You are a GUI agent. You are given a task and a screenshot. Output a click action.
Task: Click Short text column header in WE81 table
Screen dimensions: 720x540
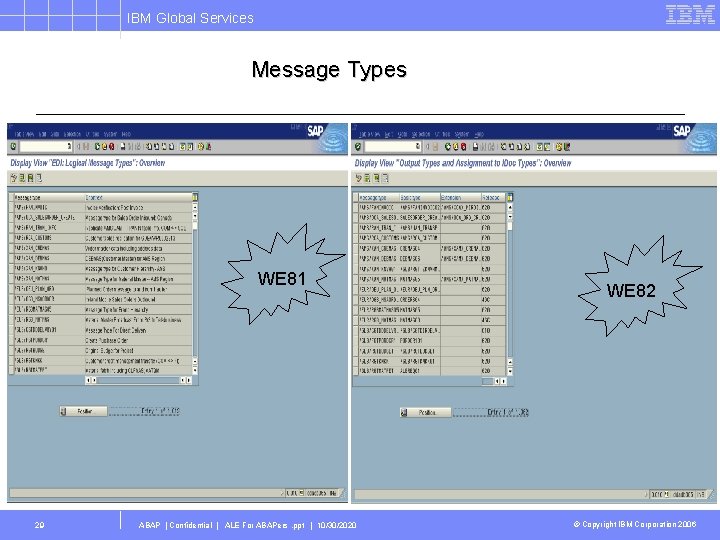pos(138,197)
